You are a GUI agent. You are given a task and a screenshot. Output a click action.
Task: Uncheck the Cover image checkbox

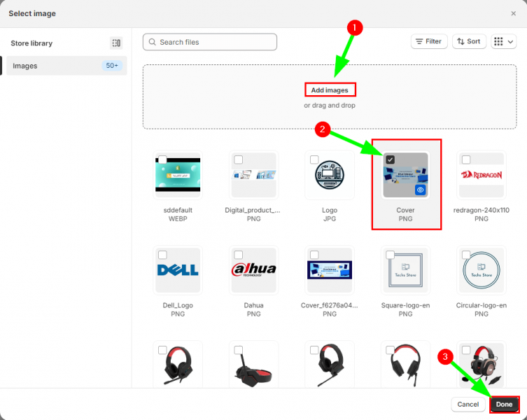390,160
